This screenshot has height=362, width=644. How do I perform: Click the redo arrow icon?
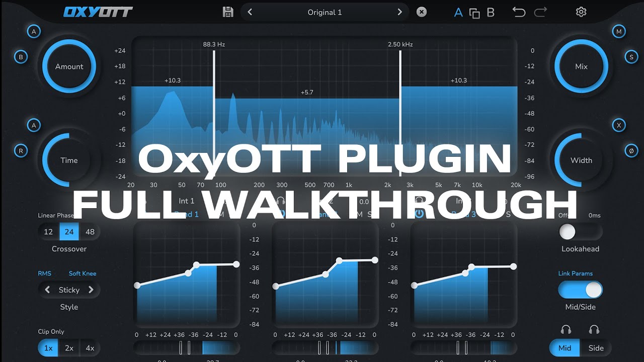pyautogui.click(x=540, y=12)
